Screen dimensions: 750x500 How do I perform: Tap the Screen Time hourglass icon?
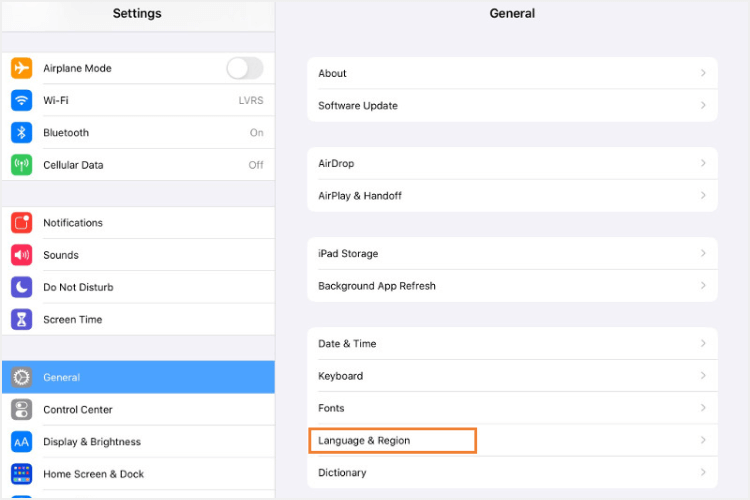(22, 319)
